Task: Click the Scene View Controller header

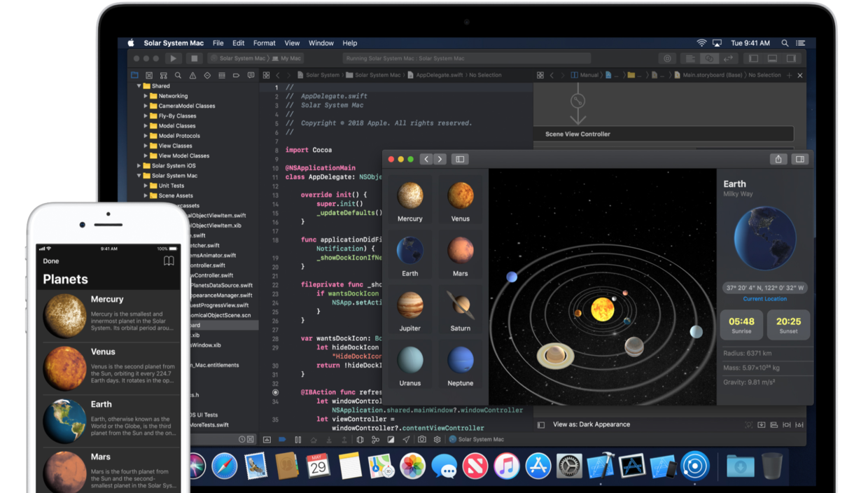Action: pos(664,134)
